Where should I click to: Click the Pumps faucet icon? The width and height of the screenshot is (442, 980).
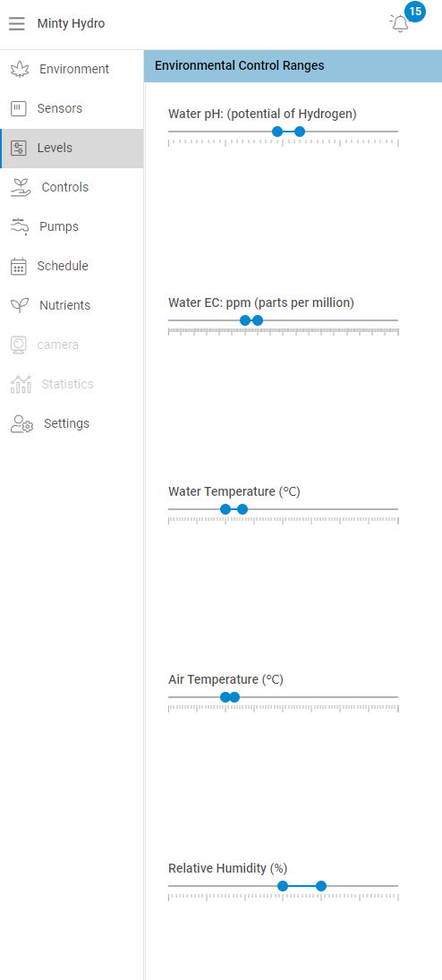(20, 226)
